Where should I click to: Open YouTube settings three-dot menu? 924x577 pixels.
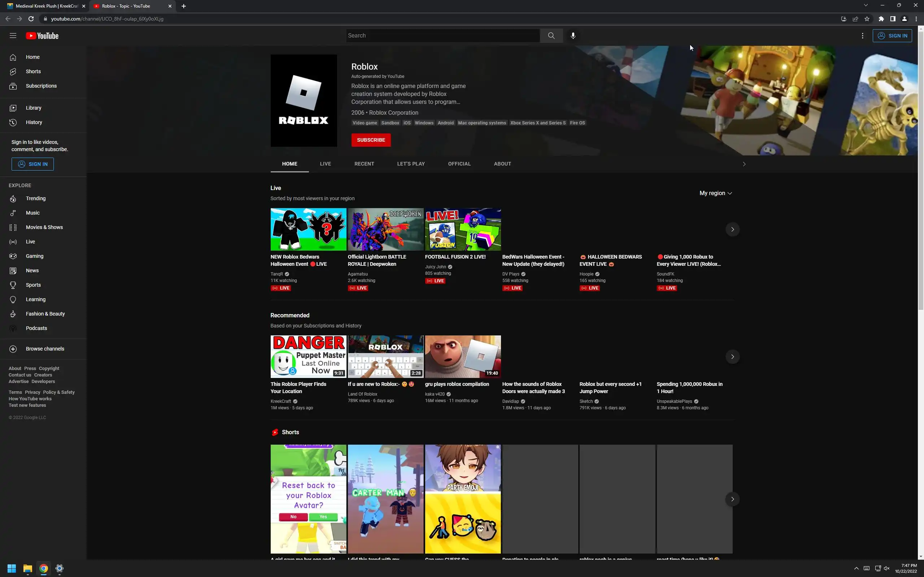tap(862, 35)
